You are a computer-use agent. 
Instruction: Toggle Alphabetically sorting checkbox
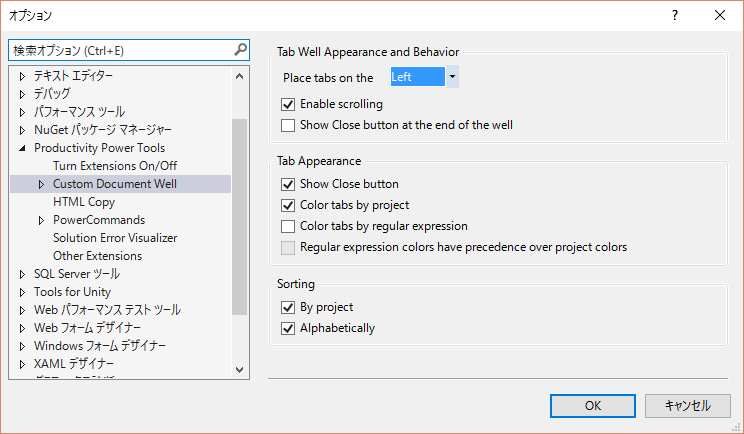[289, 328]
